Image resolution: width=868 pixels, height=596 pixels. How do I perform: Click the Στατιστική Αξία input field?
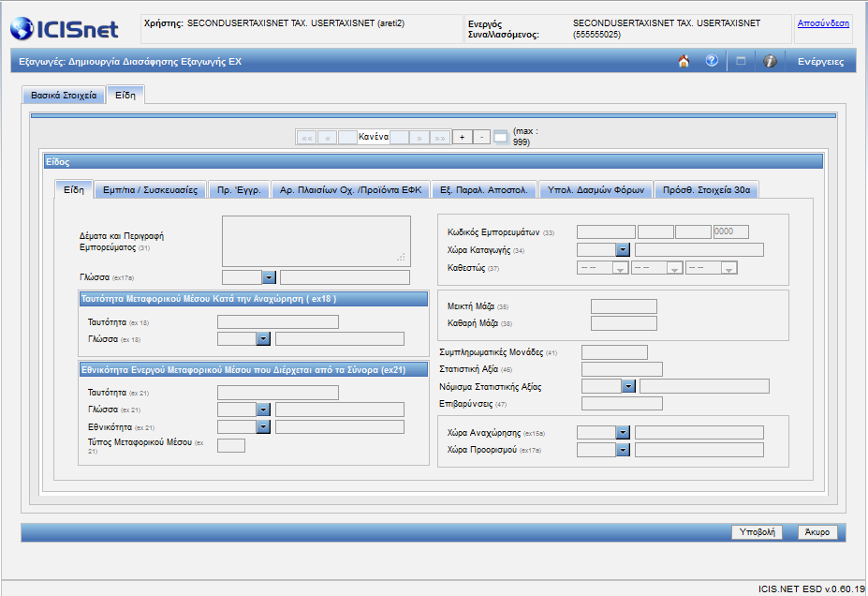click(622, 369)
